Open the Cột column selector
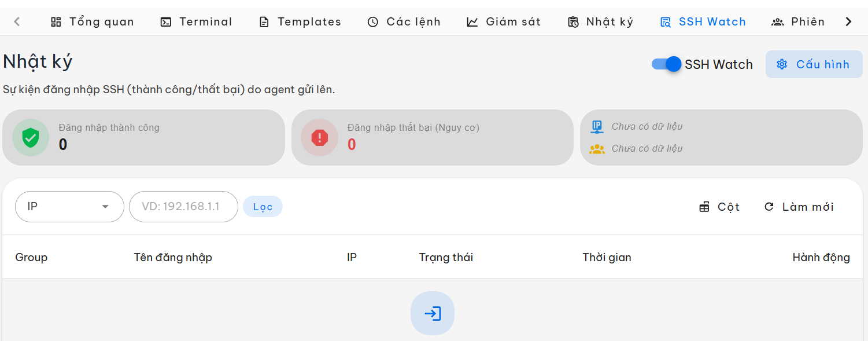 click(x=719, y=207)
